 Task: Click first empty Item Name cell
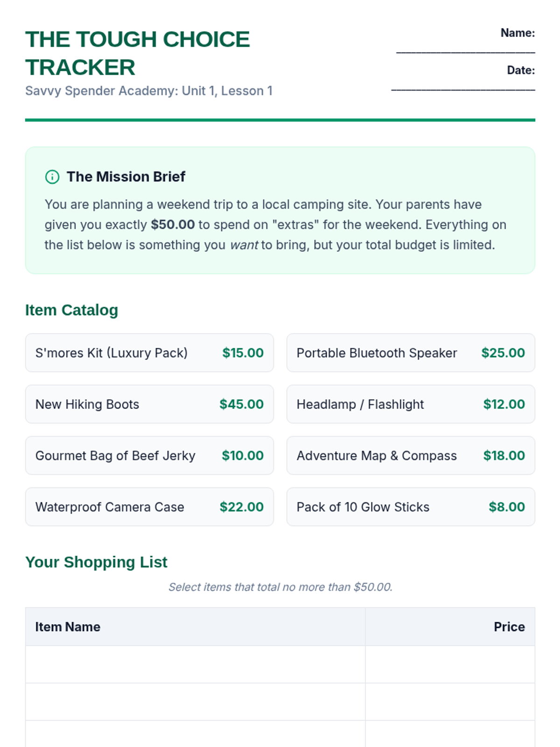195,664
